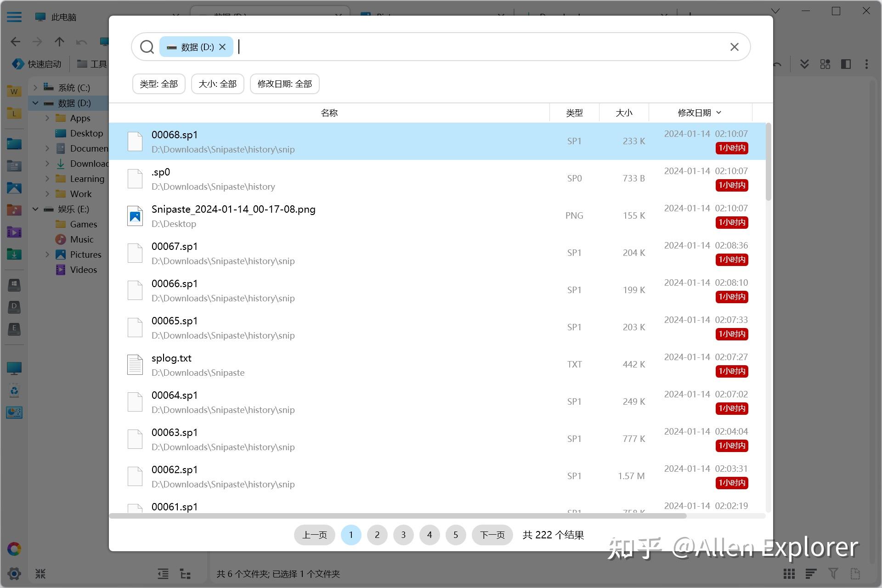The height and width of the screenshot is (588, 882).
Task: Click the grid view icon in the status bar
Action: click(789, 573)
